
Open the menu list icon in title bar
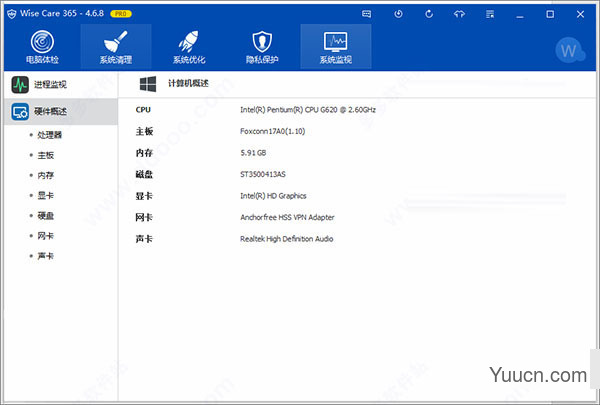click(x=490, y=14)
